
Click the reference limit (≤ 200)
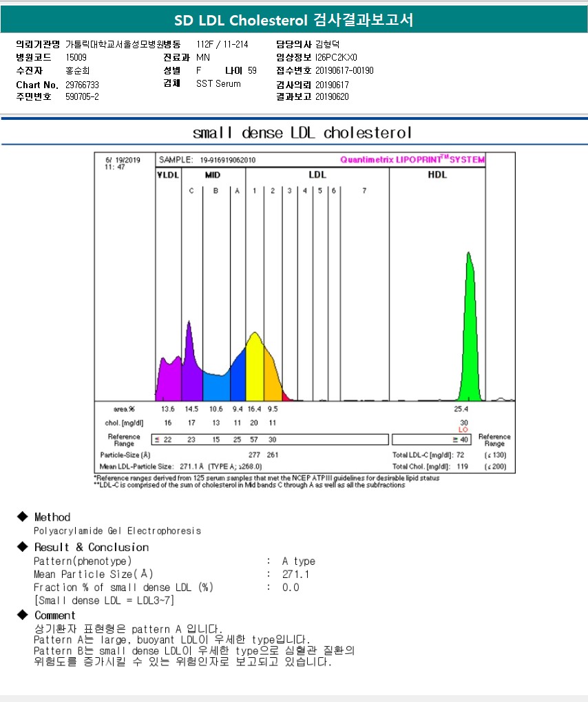point(495,466)
